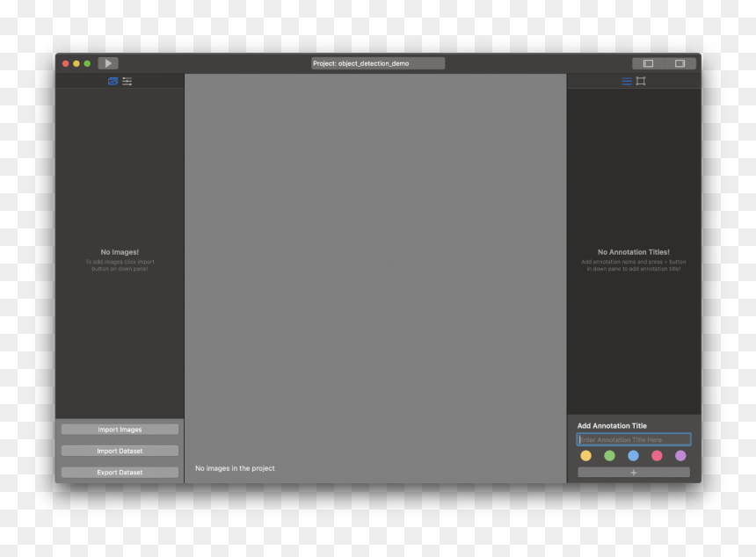The image size is (756, 557).
Task: Toggle the right sidebar visibility icon
Action: (x=680, y=63)
